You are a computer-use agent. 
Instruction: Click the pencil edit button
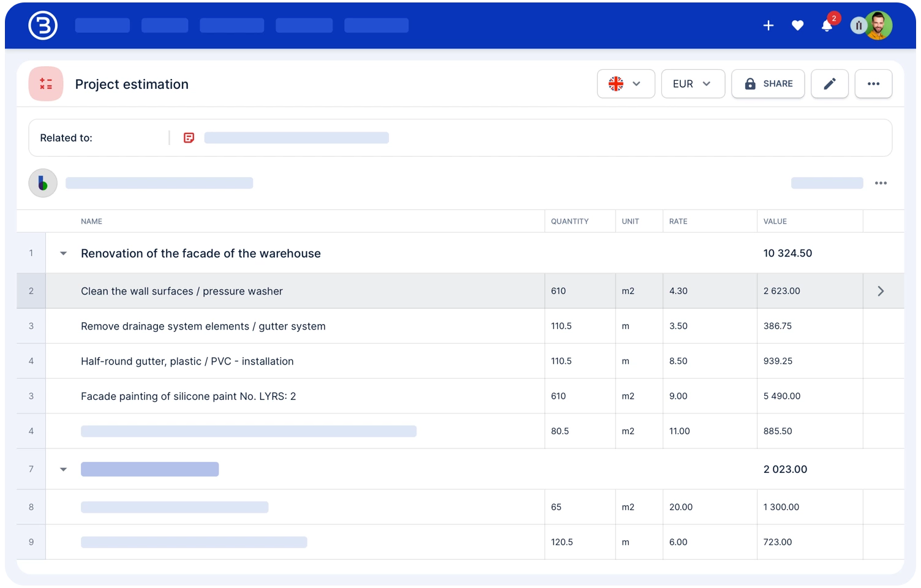coord(829,84)
